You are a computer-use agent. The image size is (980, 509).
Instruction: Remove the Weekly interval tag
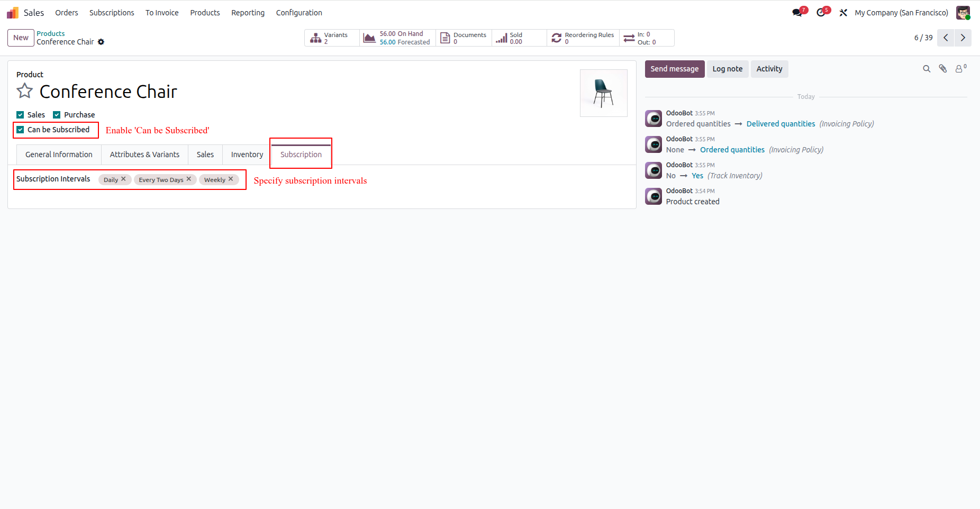(231, 179)
